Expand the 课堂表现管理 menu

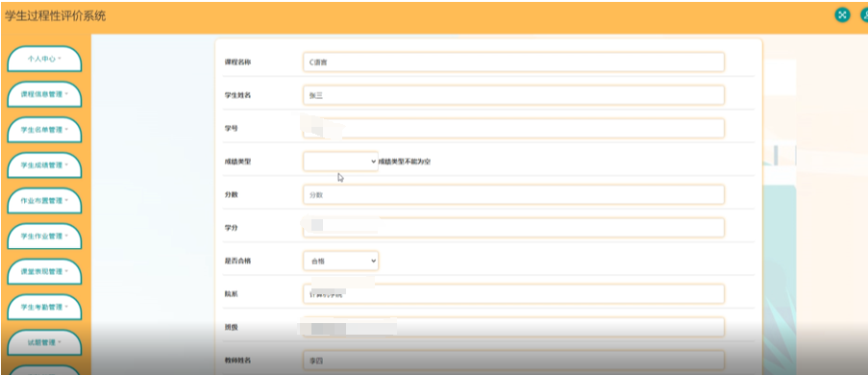(x=44, y=271)
